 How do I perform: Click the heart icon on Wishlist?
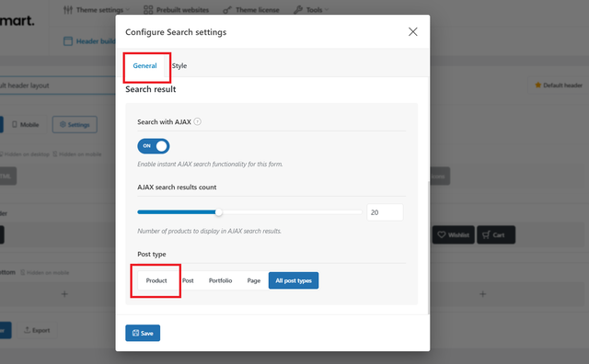click(x=442, y=235)
